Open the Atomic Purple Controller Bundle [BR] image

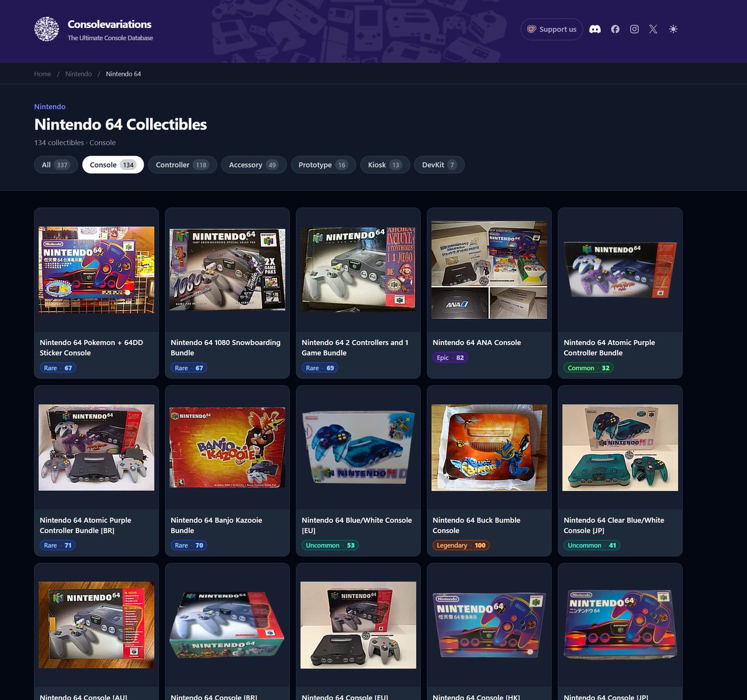click(96, 447)
